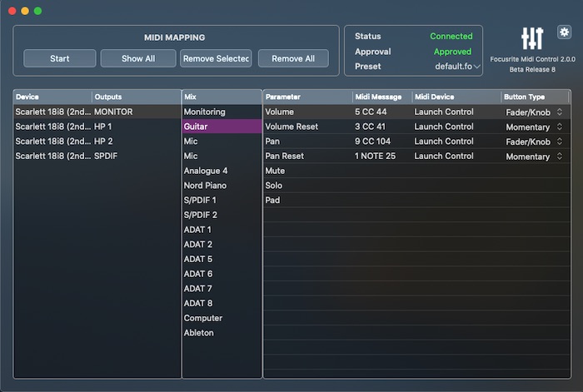The width and height of the screenshot is (583, 392).
Task: Click Launch Control device in Volume row
Action: 444,112
